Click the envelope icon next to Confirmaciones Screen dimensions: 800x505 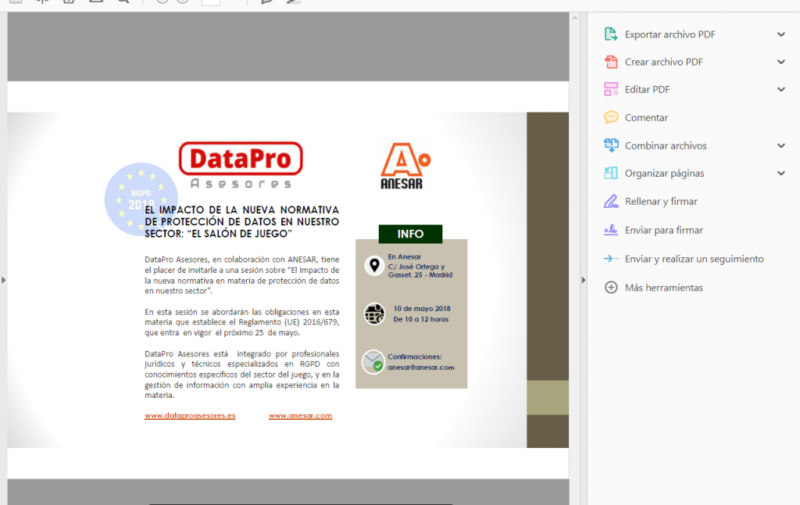coord(373,362)
